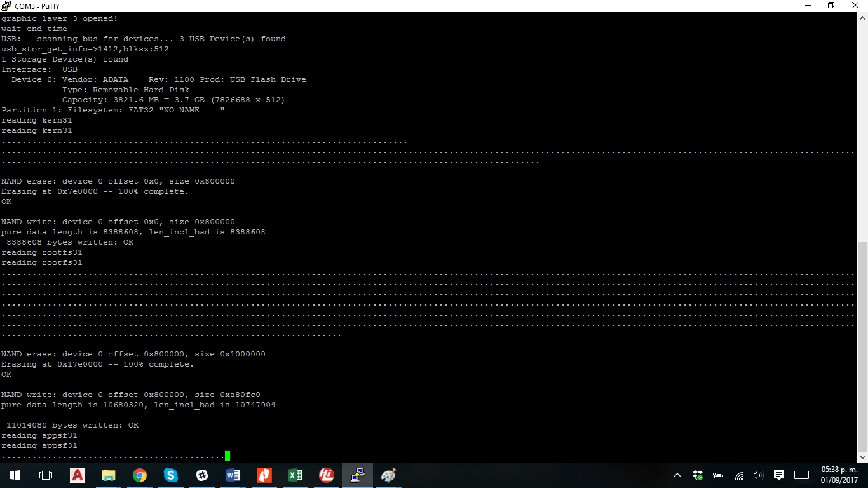Click 'Erasing at 0x17e0000' line
This screenshot has width=868, height=488.
98,364
